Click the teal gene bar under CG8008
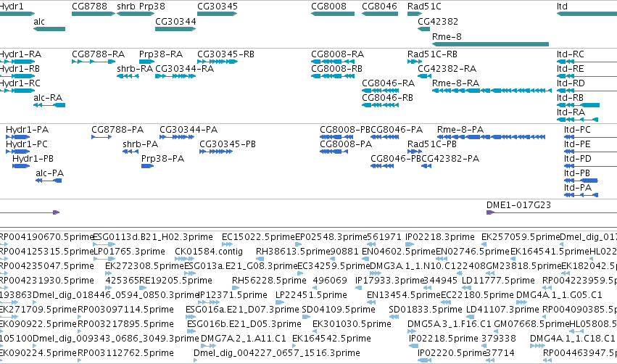This screenshot has width=617, height=364. (333, 14)
